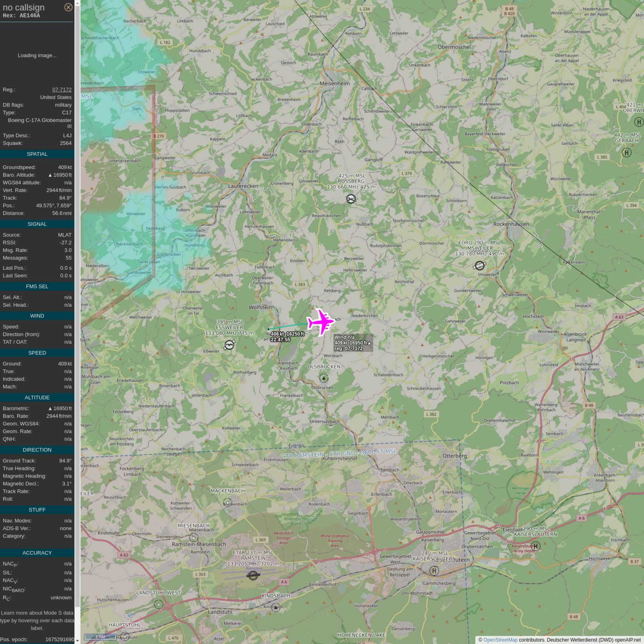Open the OpenStreetMap attribution link
This screenshot has width=644, height=644.
(x=500, y=640)
